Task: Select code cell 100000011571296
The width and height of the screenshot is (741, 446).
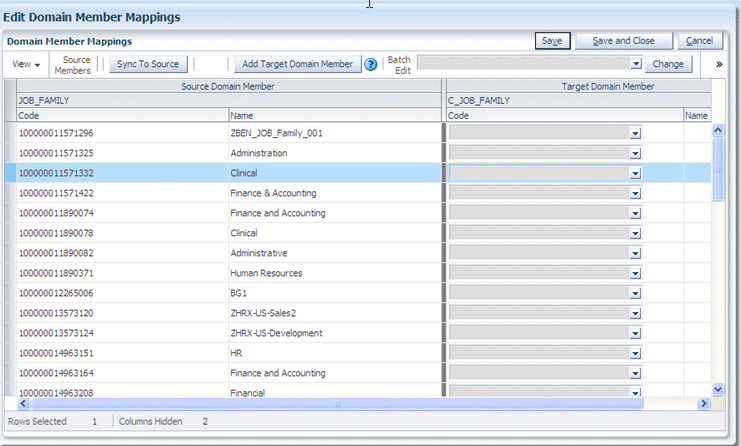Action: point(122,133)
